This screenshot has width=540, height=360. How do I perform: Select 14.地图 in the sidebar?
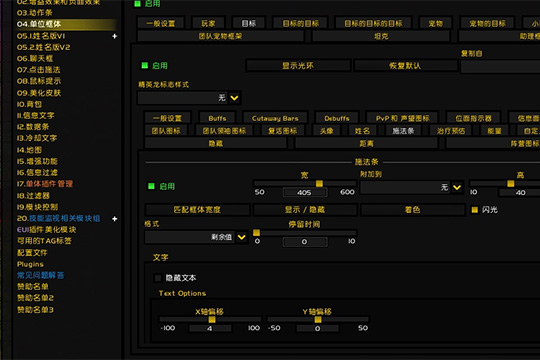pos(29,150)
